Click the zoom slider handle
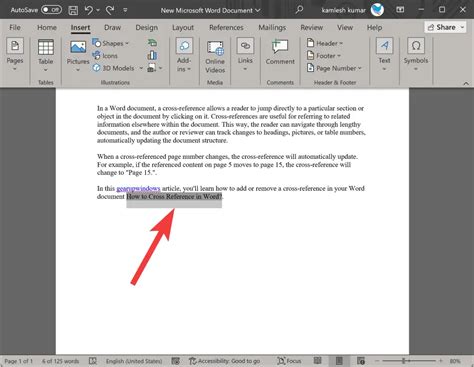The image size is (474, 367). pyautogui.click(x=404, y=361)
